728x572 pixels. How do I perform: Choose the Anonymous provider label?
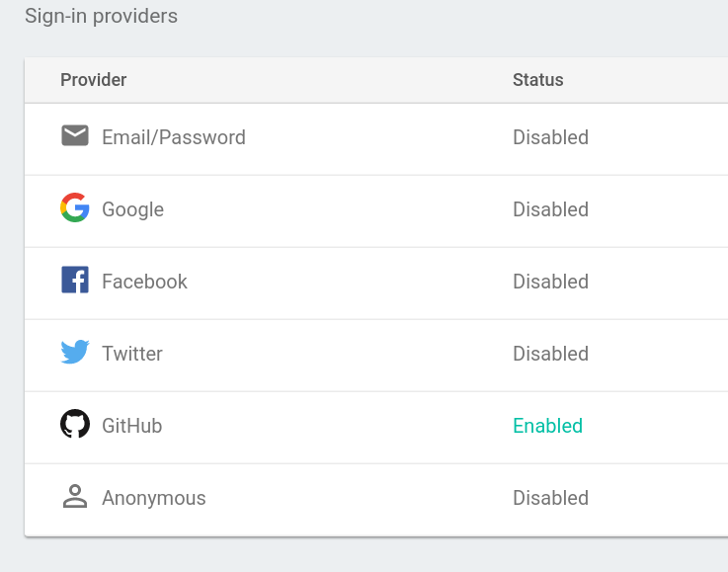[153, 498]
